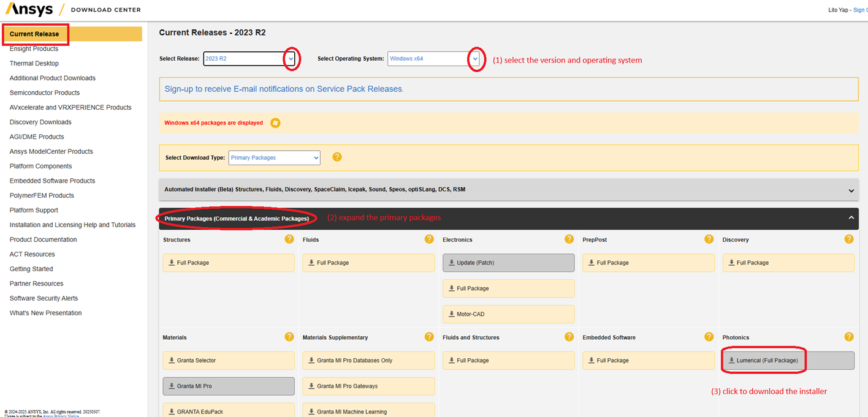This screenshot has width=868, height=417.
Task: Open Additional Product Downloads in sidebar
Action: click(x=53, y=78)
